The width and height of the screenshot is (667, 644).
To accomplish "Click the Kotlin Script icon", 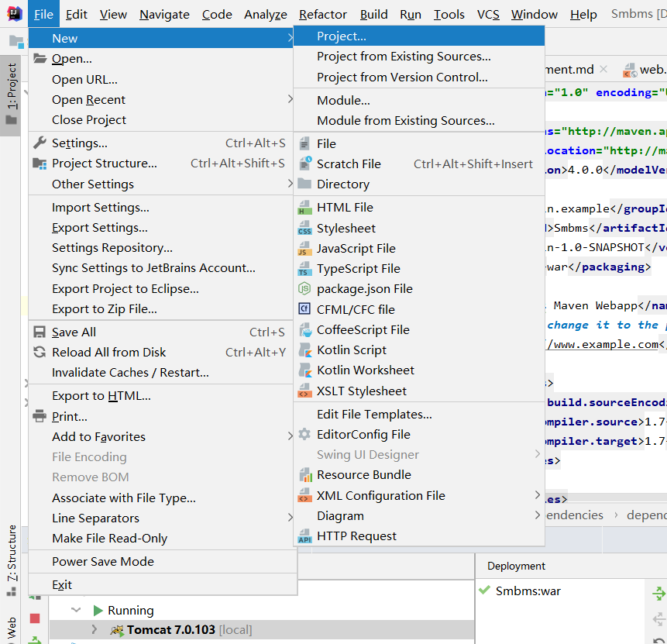I will coord(305,350).
